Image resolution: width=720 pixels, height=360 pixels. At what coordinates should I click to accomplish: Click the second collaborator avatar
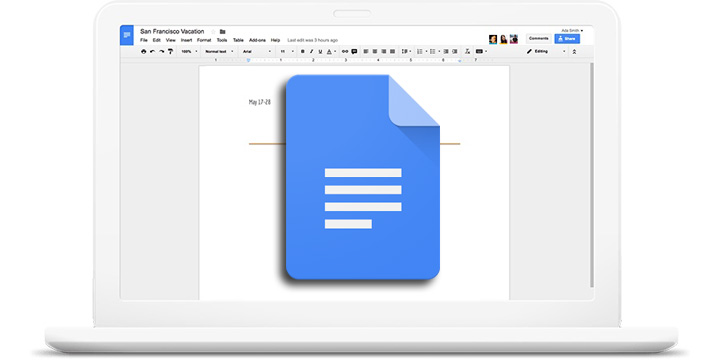(x=503, y=39)
